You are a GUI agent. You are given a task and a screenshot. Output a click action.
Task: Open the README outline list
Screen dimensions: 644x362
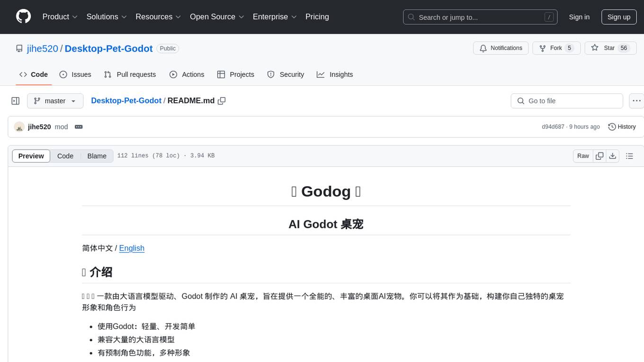[x=629, y=156]
